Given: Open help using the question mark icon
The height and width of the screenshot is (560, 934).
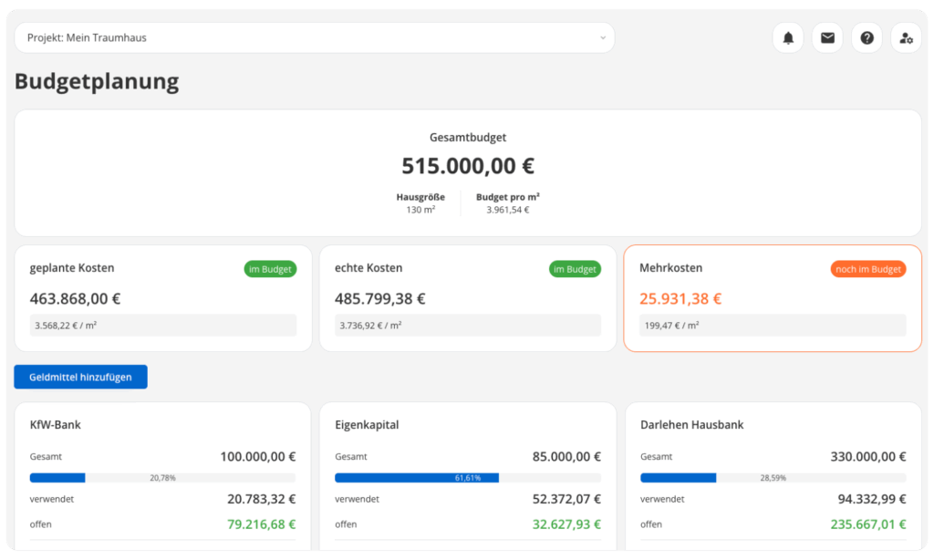Looking at the screenshot, I should click(867, 37).
